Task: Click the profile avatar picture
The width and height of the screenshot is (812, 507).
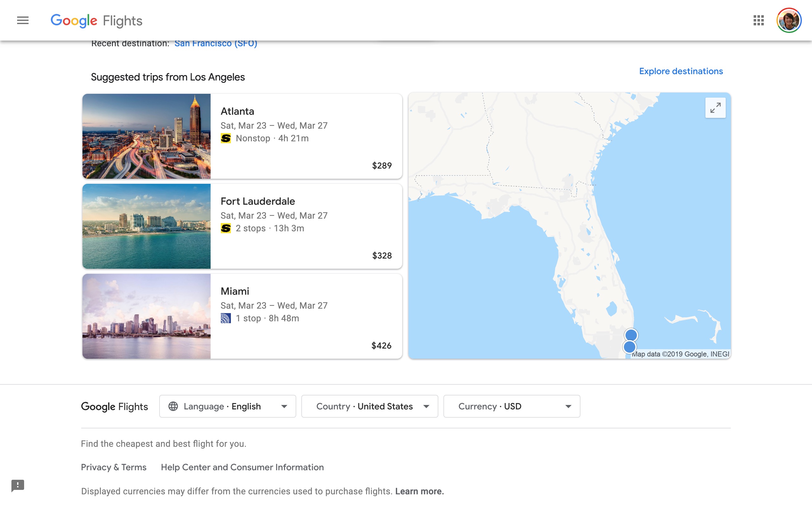Action: point(789,20)
